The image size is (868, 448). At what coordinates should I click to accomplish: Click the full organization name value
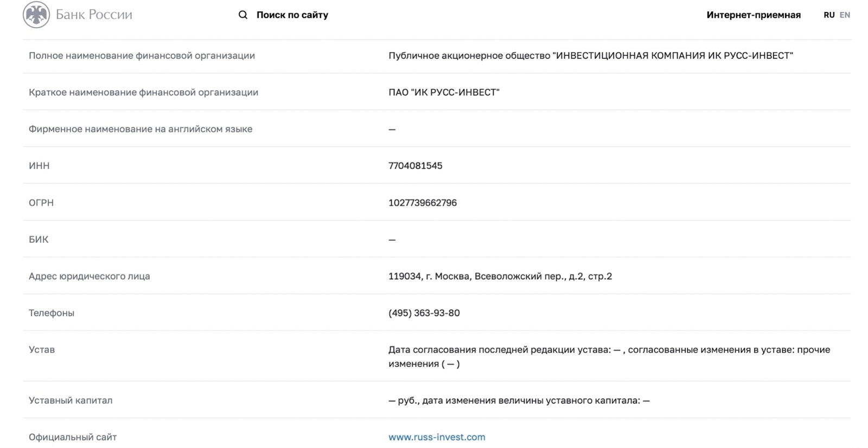591,55
